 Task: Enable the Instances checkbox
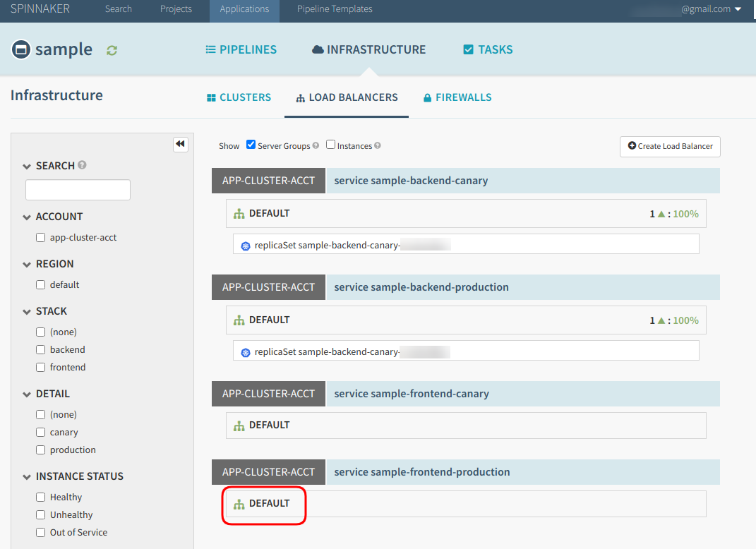(x=330, y=144)
